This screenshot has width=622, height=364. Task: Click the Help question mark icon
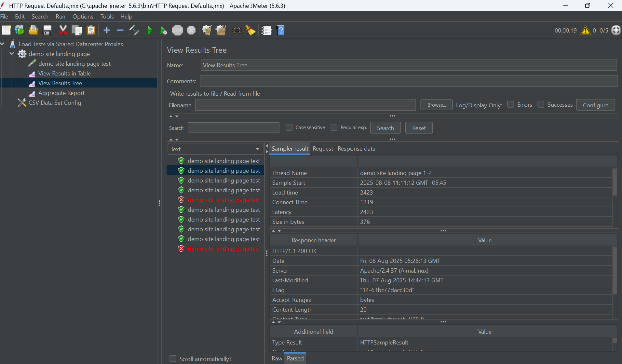(280, 30)
